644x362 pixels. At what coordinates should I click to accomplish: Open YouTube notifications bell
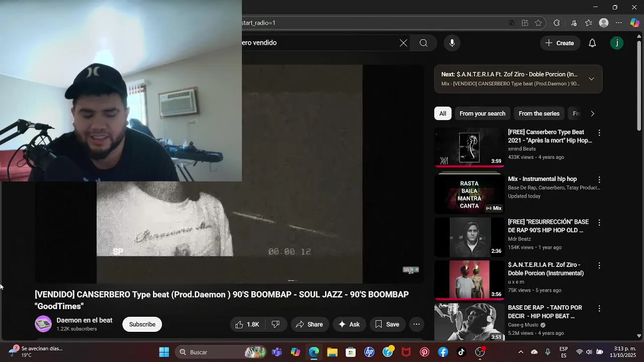592,43
